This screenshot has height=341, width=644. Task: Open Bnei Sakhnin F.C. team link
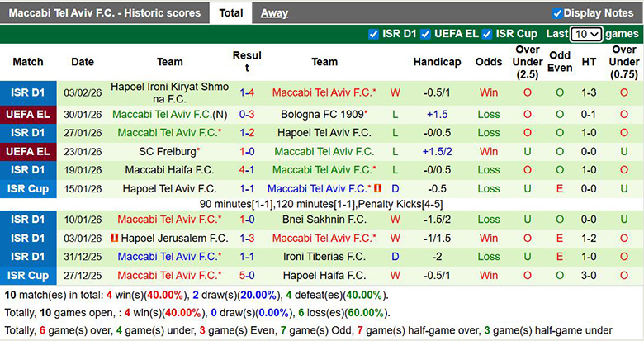324,220
